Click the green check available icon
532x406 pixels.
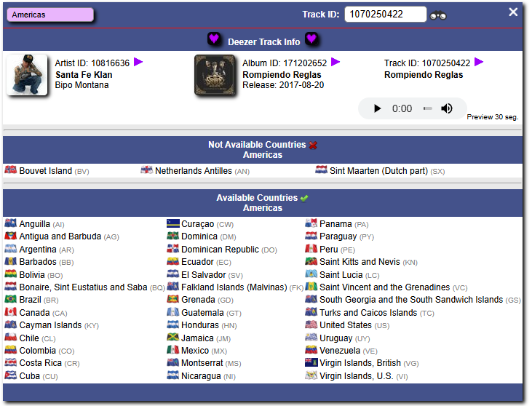pyautogui.click(x=304, y=198)
